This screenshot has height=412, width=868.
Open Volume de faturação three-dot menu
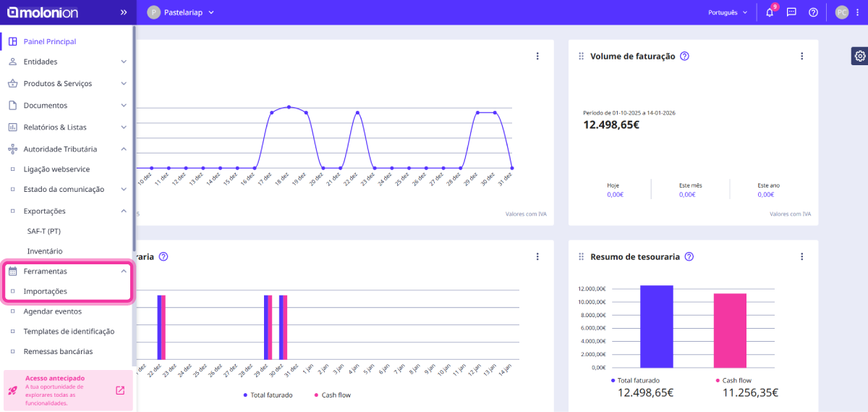pyautogui.click(x=801, y=56)
